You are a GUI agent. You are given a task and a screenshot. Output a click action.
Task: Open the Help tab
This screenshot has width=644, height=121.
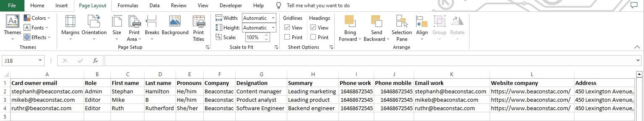(x=258, y=6)
